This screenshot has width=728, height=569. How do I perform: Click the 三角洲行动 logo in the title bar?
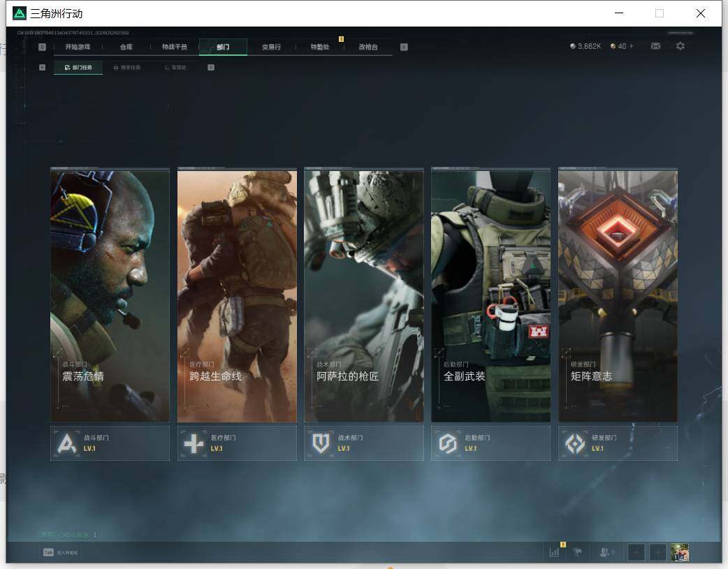coord(20,13)
